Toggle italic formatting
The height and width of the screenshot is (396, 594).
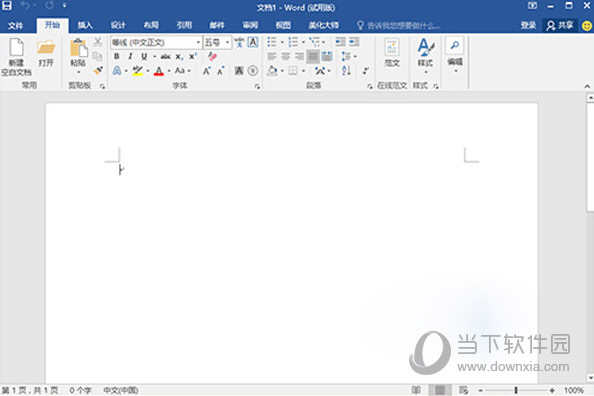coord(130,56)
